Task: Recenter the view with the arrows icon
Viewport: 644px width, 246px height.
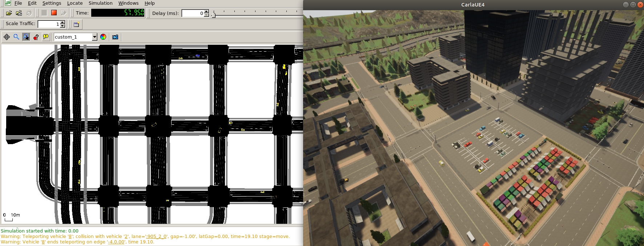Action: point(7,37)
